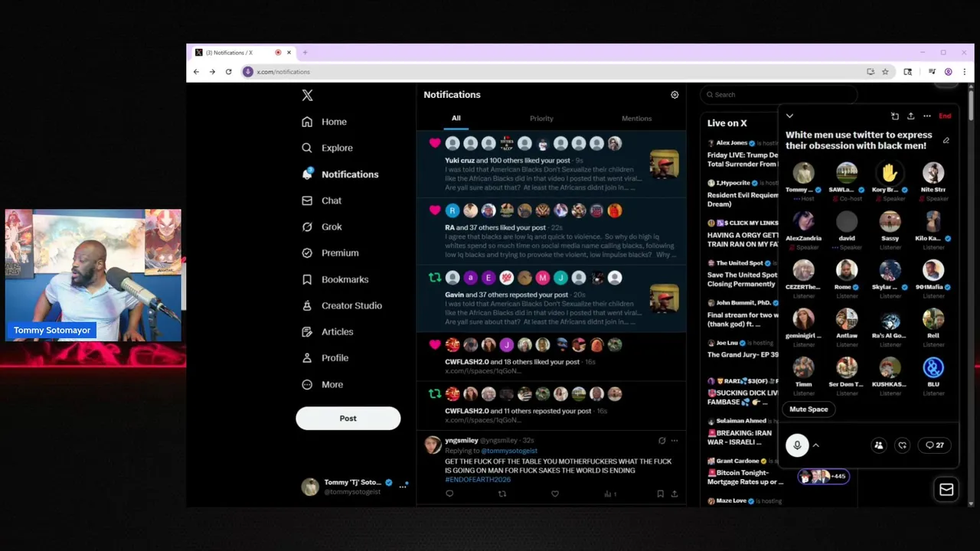Viewport: 980px width, 551px height.
Task: Open Space comments showing 27
Action: click(935, 445)
